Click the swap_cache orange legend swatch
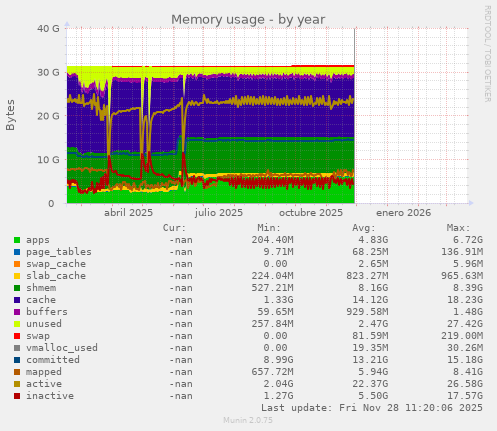The height and width of the screenshot is (431, 497). coord(17,264)
